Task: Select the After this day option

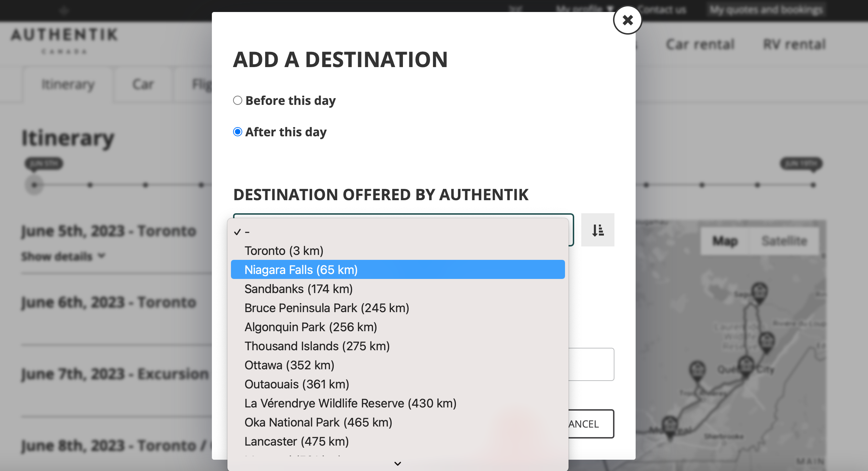Action: [x=238, y=132]
